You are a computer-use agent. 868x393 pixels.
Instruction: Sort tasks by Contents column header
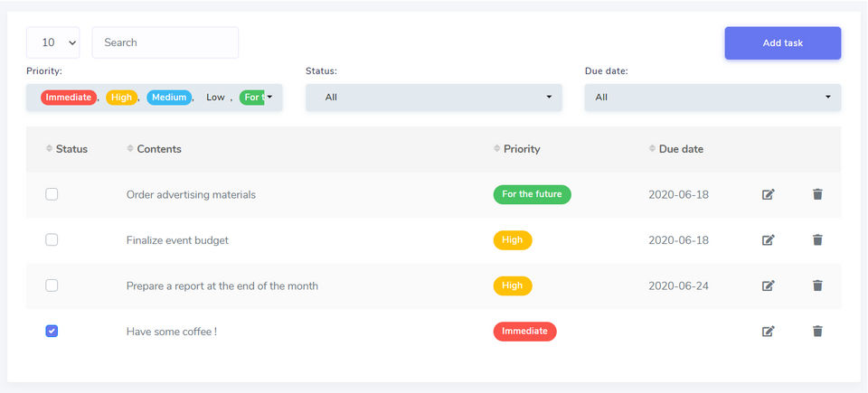[x=158, y=149]
